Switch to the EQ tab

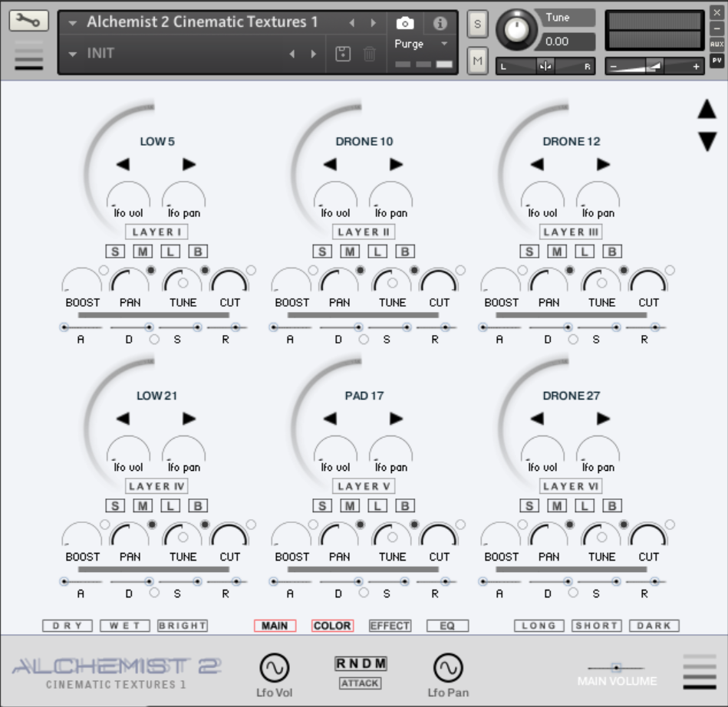(447, 626)
